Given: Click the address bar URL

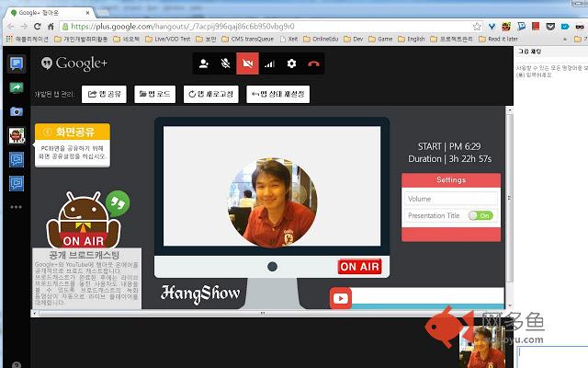Looking at the screenshot, I should pyautogui.click(x=183, y=27).
